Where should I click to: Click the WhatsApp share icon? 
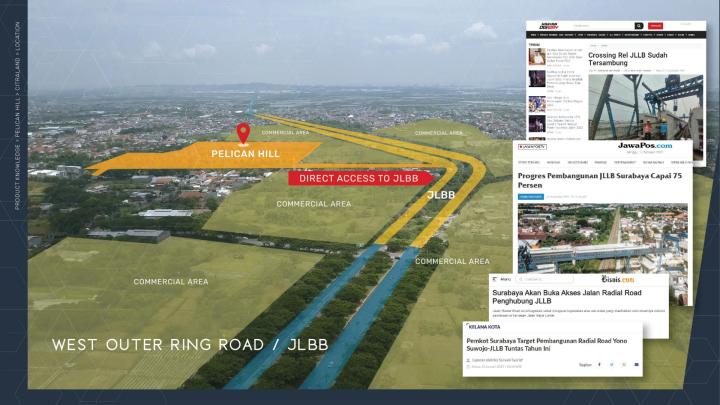[624, 365]
